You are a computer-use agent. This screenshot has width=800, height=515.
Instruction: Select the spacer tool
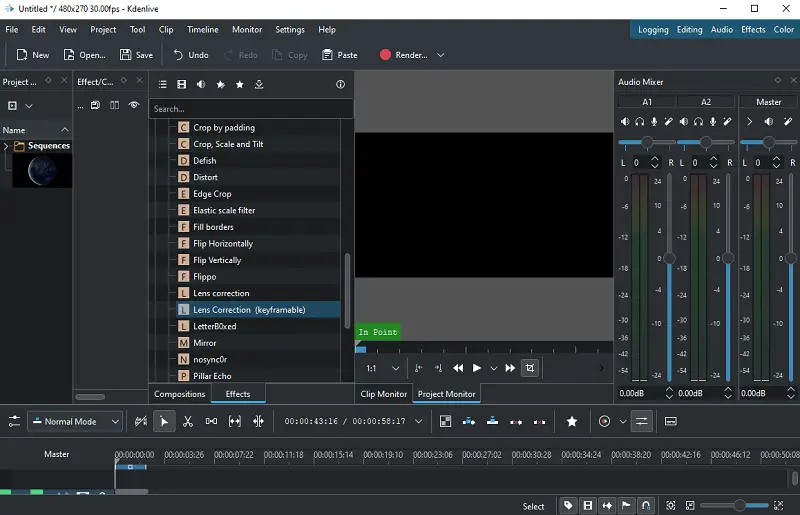pyautogui.click(x=211, y=422)
